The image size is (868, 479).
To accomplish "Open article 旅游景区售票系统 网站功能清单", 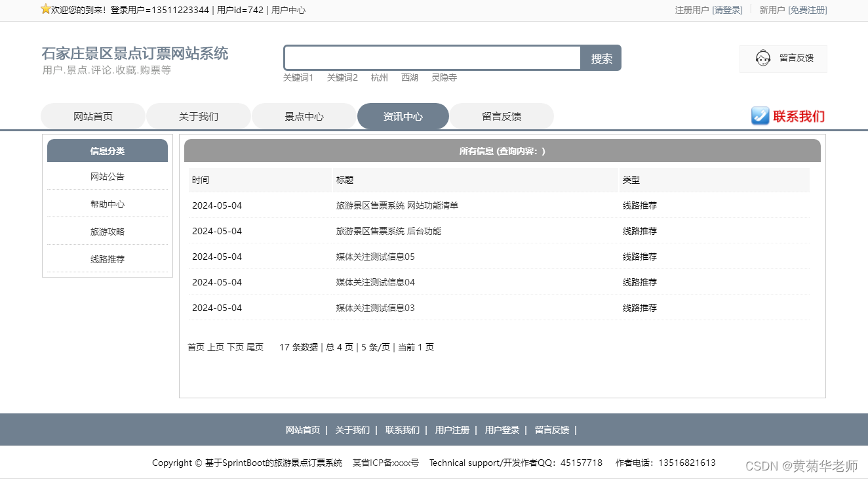I will 397,205.
